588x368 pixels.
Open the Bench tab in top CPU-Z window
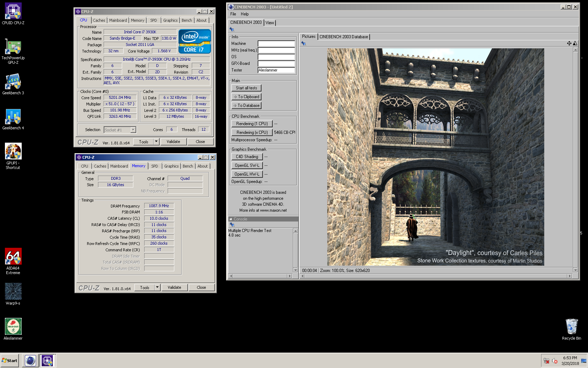point(187,21)
